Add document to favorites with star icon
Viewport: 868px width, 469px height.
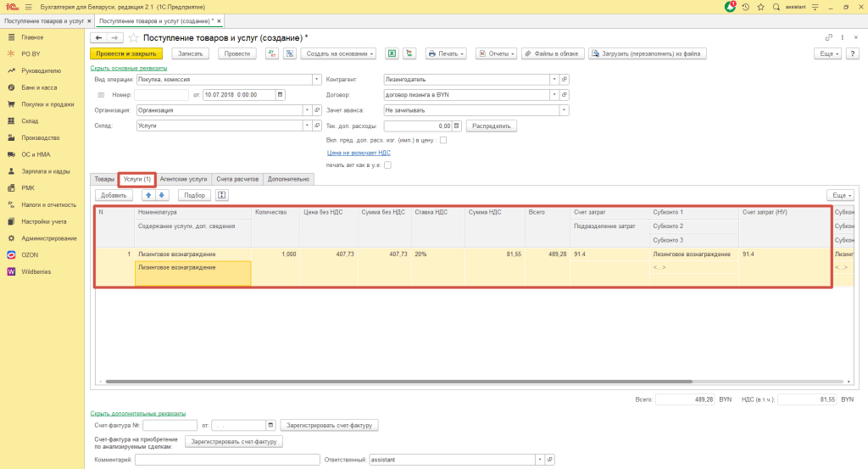[x=133, y=37]
